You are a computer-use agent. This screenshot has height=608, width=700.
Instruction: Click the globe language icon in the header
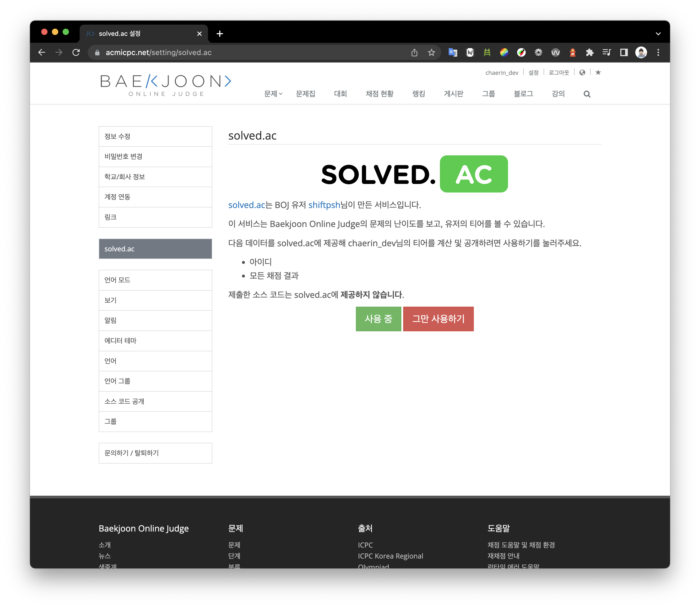(x=582, y=72)
